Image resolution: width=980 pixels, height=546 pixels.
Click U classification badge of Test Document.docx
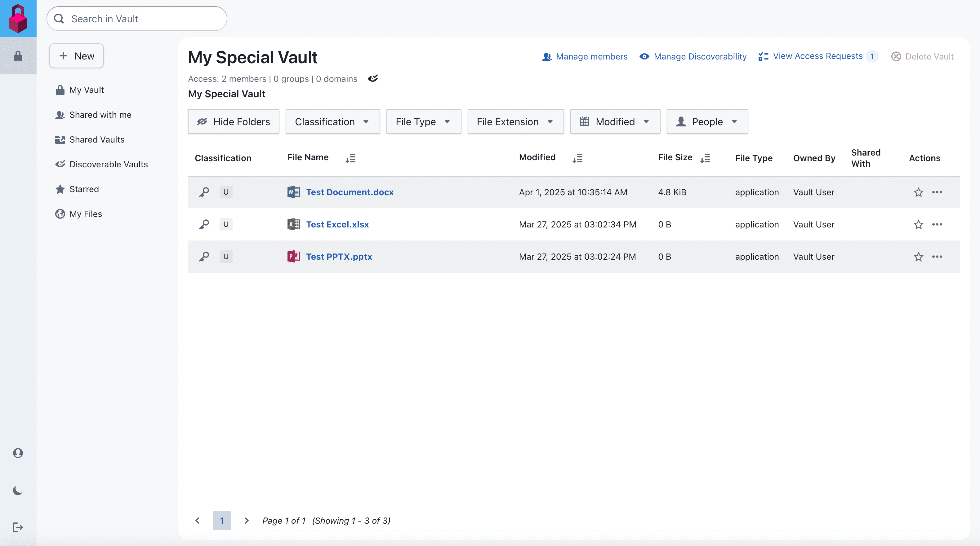click(226, 192)
